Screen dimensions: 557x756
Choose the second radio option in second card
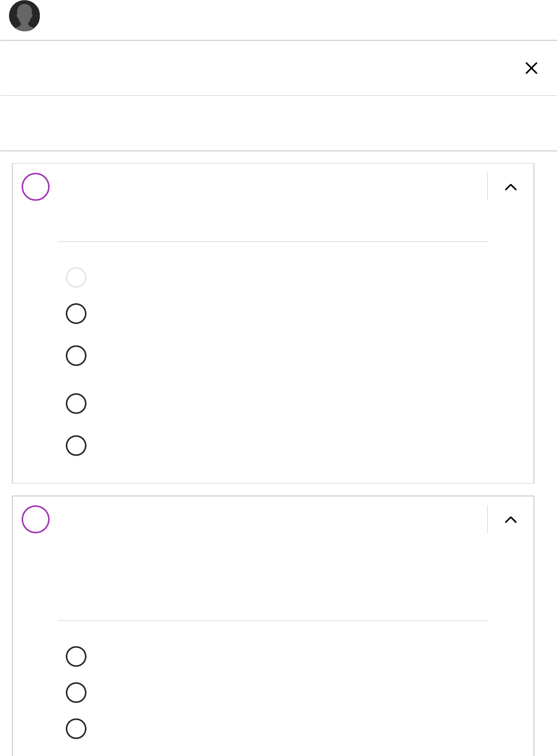tap(76, 693)
